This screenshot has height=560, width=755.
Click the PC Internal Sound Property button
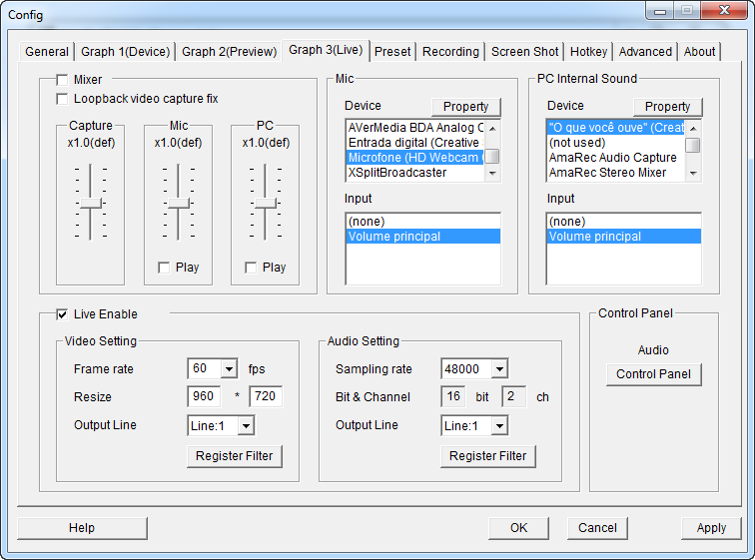point(667,107)
